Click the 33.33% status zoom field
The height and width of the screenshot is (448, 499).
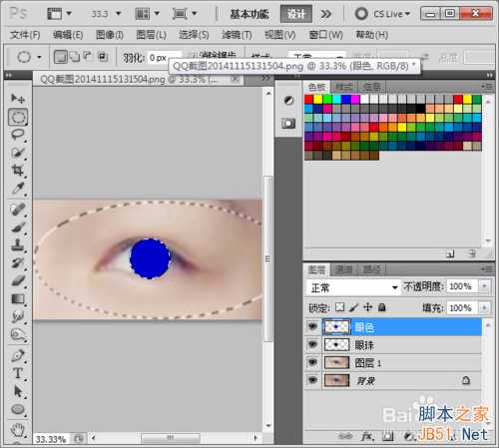click(x=51, y=439)
